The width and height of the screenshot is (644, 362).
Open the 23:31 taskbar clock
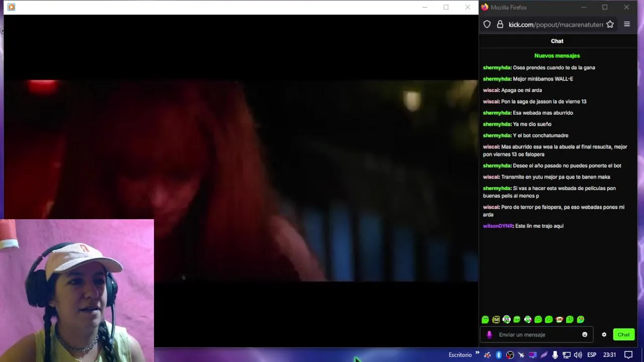(x=609, y=355)
